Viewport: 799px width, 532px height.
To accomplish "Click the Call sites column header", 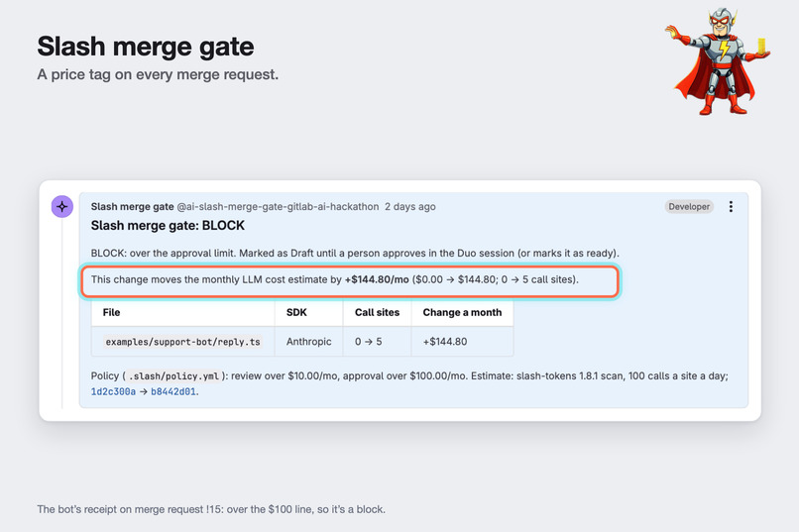I will pos(377,313).
